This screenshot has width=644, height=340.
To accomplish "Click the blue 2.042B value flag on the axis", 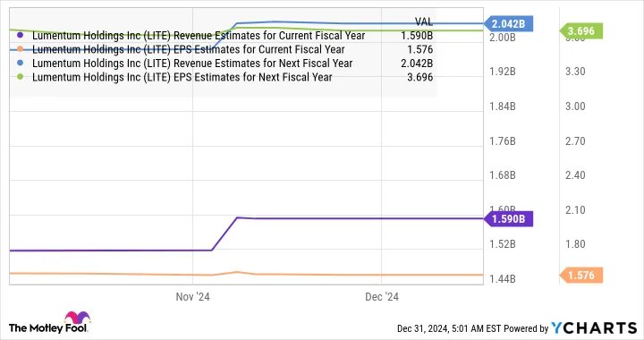I will [508, 24].
